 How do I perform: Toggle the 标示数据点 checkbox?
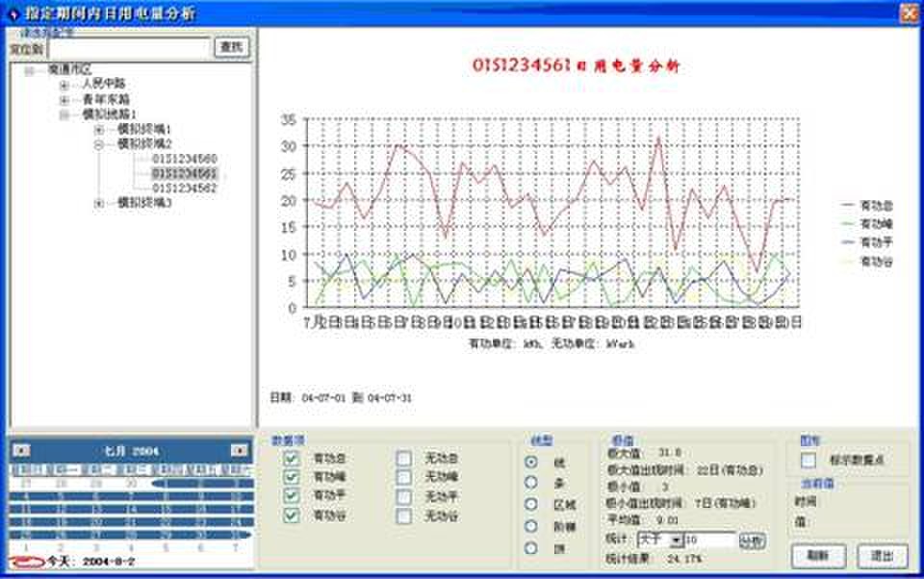click(808, 461)
